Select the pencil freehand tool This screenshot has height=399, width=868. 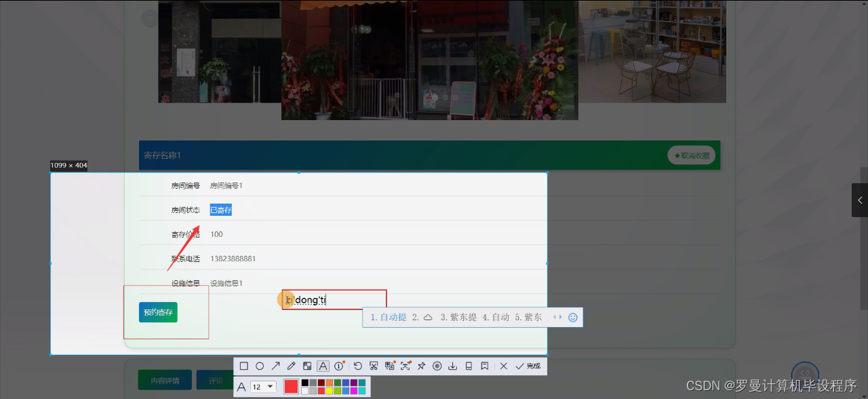click(290, 366)
